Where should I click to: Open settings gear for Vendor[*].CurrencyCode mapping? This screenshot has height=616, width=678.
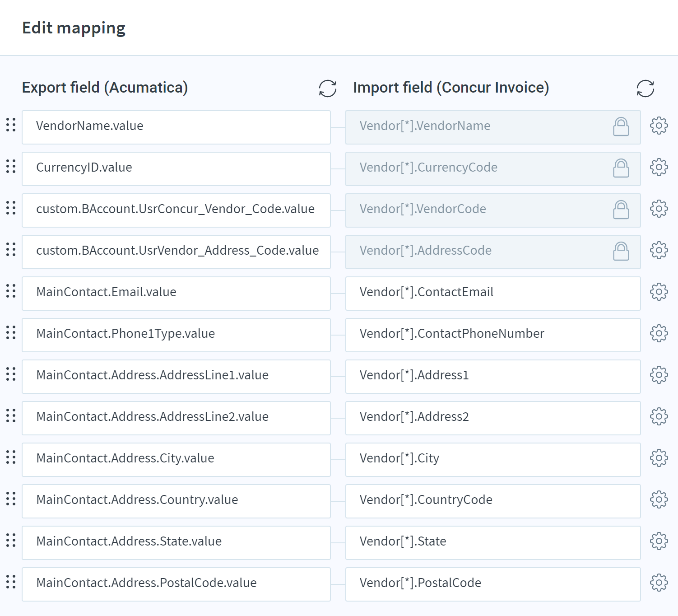coord(659,167)
